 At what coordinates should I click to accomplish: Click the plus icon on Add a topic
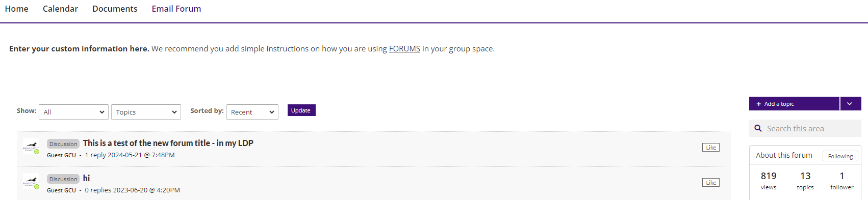click(x=758, y=104)
